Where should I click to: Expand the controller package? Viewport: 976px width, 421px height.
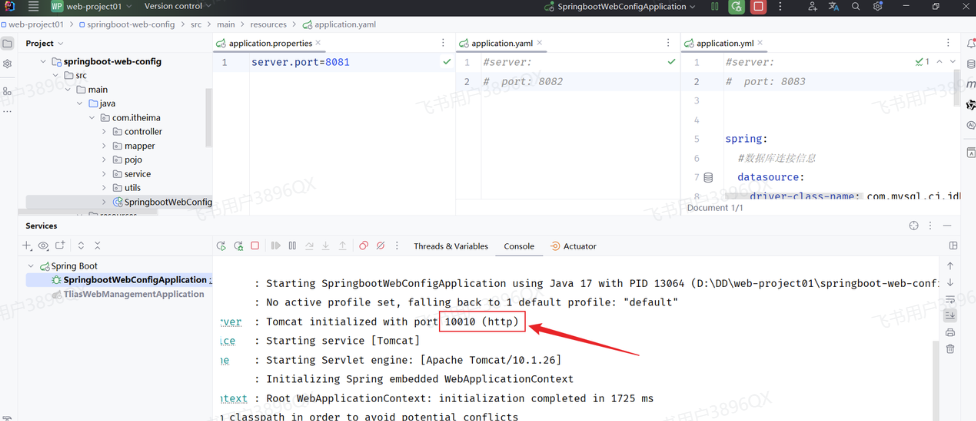click(x=104, y=131)
